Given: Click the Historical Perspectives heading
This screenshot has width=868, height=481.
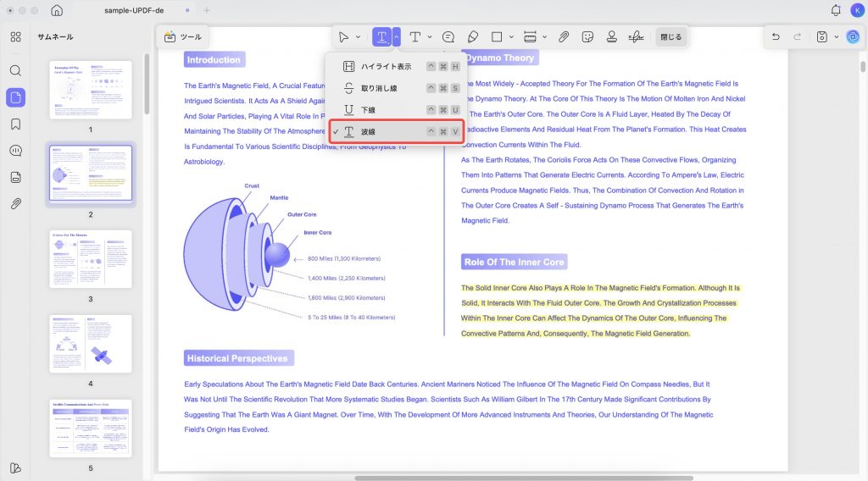Looking at the screenshot, I should (237, 358).
